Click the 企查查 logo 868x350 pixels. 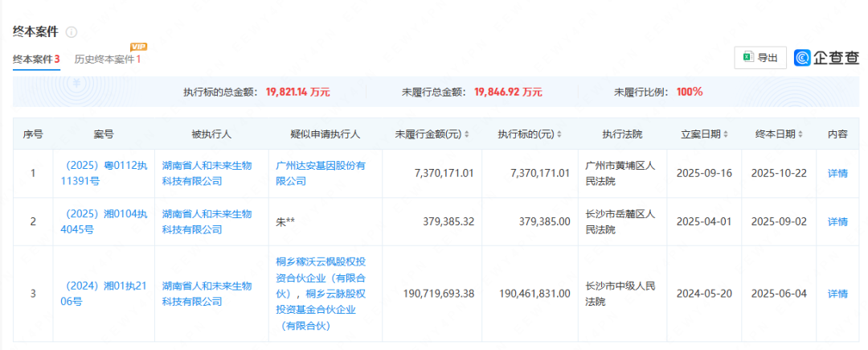(x=826, y=57)
